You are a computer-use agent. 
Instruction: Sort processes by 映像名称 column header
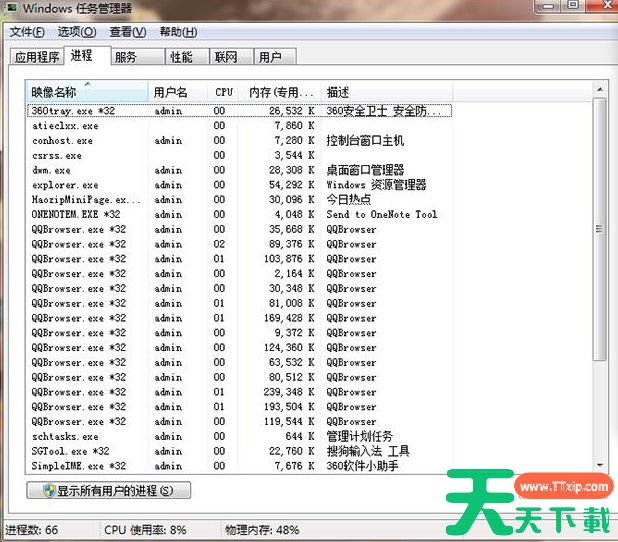coord(87,92)
